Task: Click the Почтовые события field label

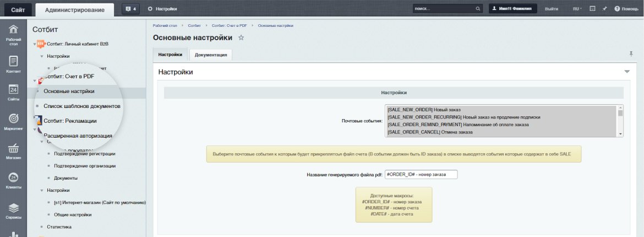Action: click(362, 121)
